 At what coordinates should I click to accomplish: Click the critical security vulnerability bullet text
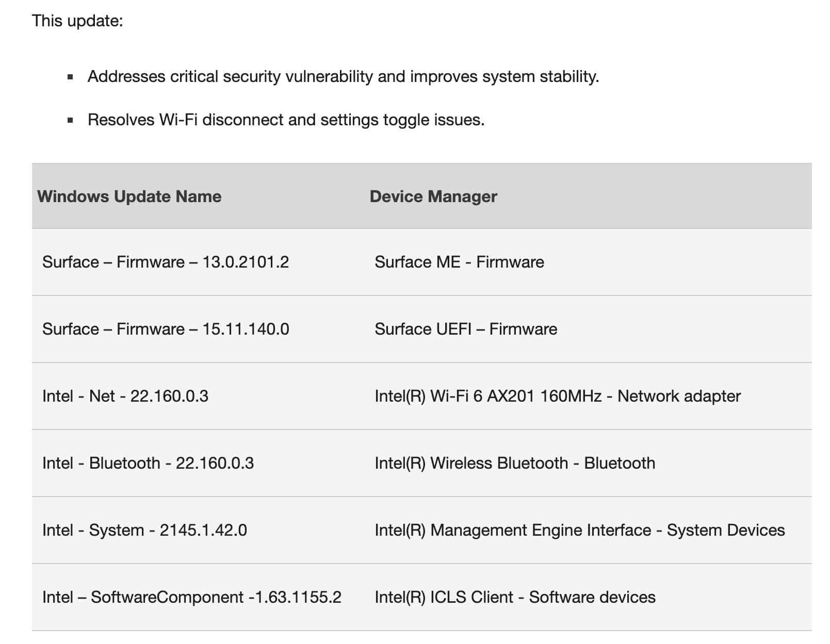343,76
